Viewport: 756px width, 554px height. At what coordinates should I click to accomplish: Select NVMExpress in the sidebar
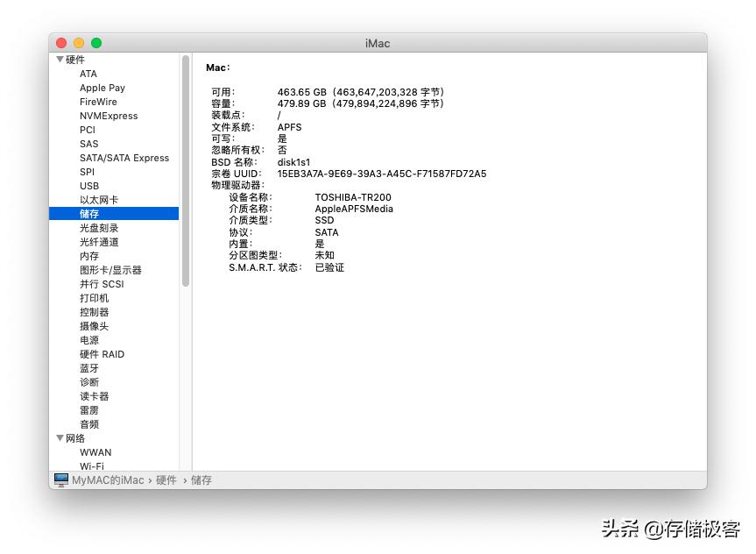point(109,116)
